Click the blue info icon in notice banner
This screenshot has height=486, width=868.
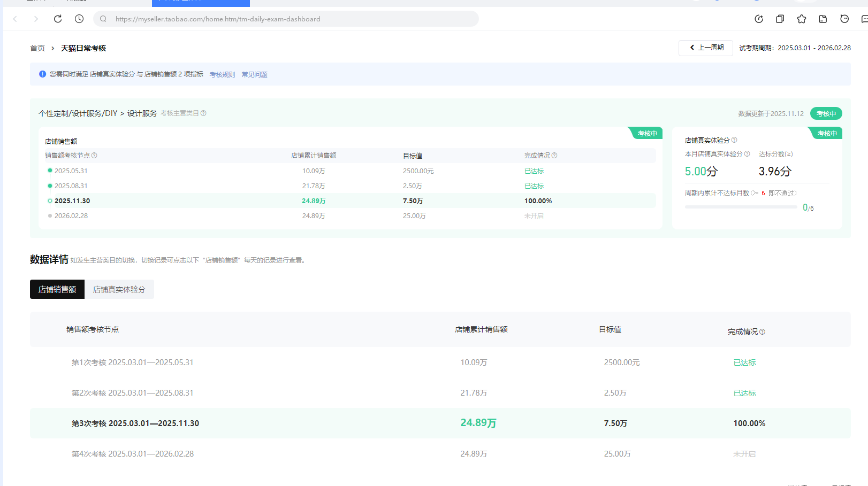coord(42,74)
